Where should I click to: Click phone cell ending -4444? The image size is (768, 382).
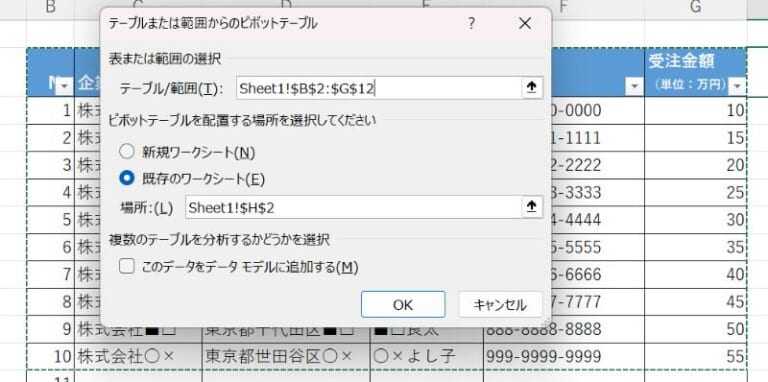598,219
